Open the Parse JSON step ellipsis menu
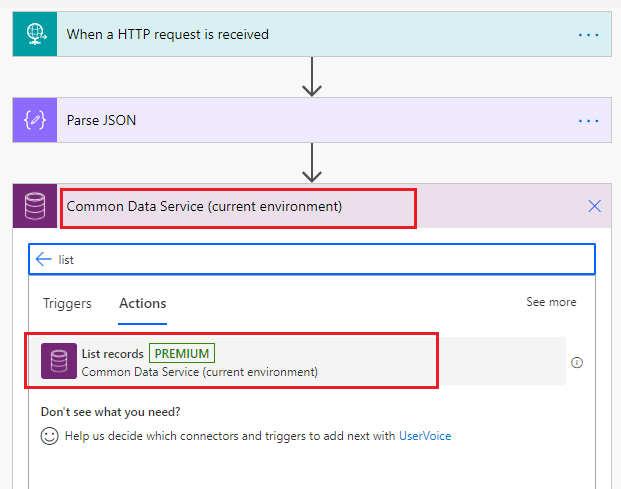 point(588,121)
